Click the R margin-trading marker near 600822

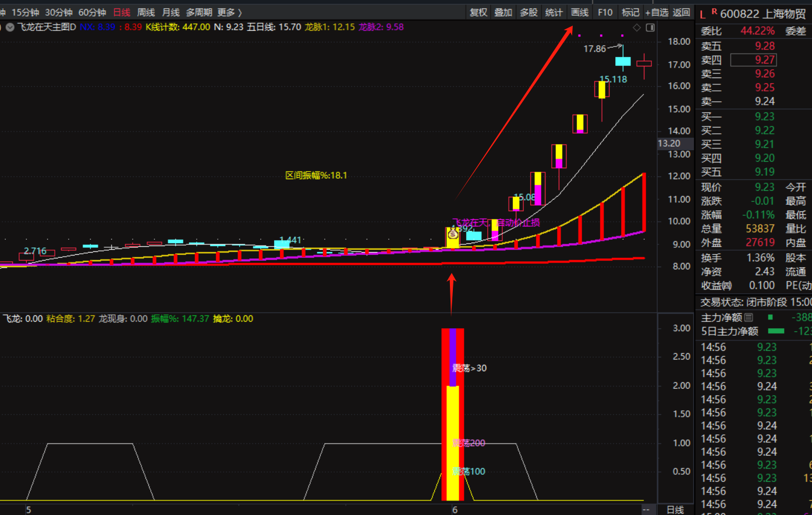(714, 11)
